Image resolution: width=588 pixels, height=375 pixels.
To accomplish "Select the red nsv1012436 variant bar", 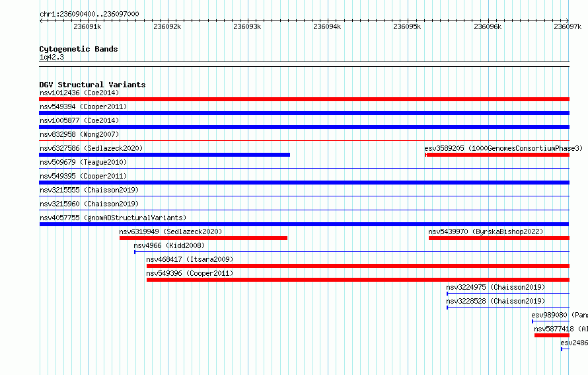I will pos(304,99).
